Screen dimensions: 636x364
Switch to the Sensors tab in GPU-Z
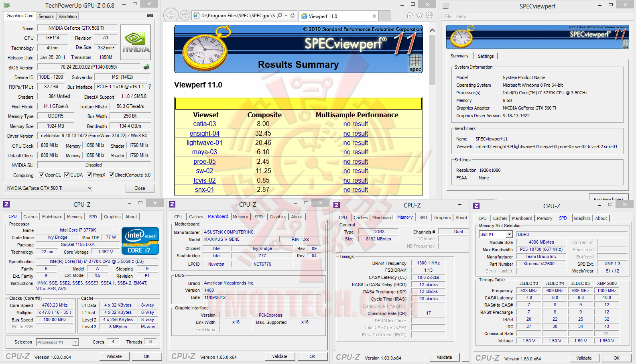tap(46, 16)
